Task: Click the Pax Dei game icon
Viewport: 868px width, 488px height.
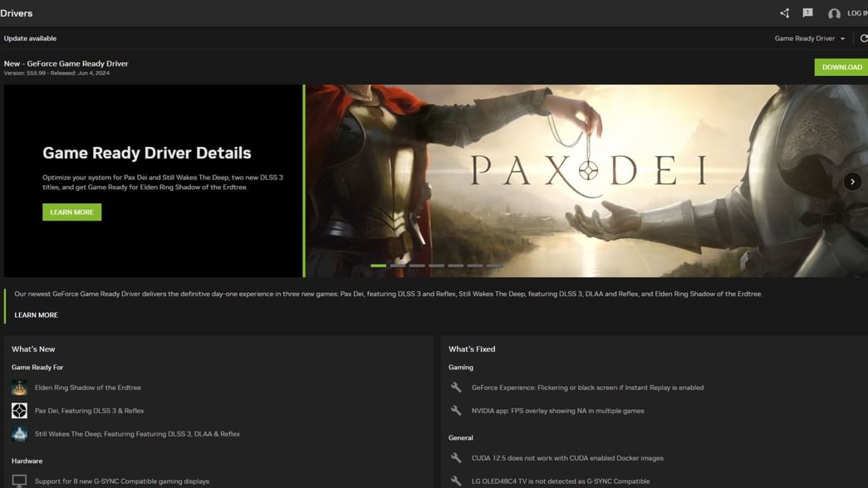Action: [x=19, y=411]
